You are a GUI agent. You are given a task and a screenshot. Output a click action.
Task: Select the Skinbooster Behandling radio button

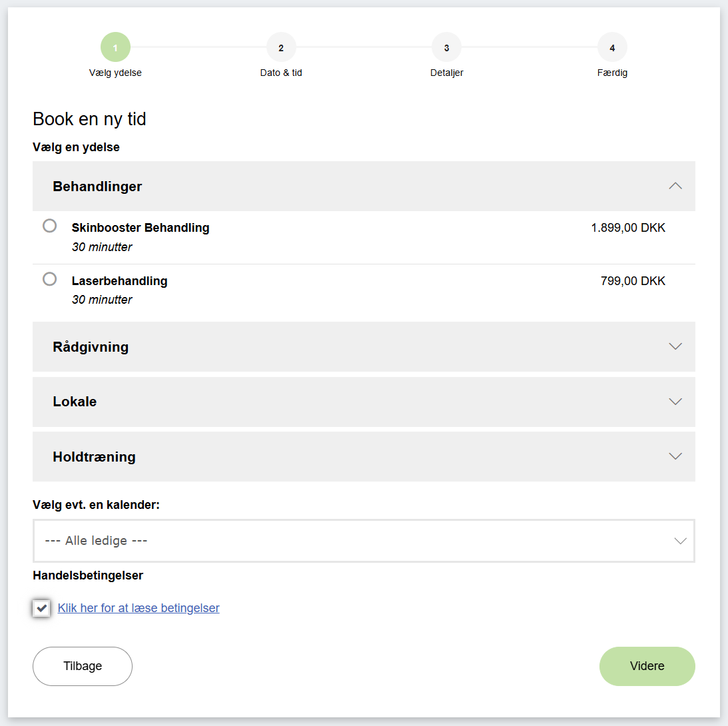[49, 226]
